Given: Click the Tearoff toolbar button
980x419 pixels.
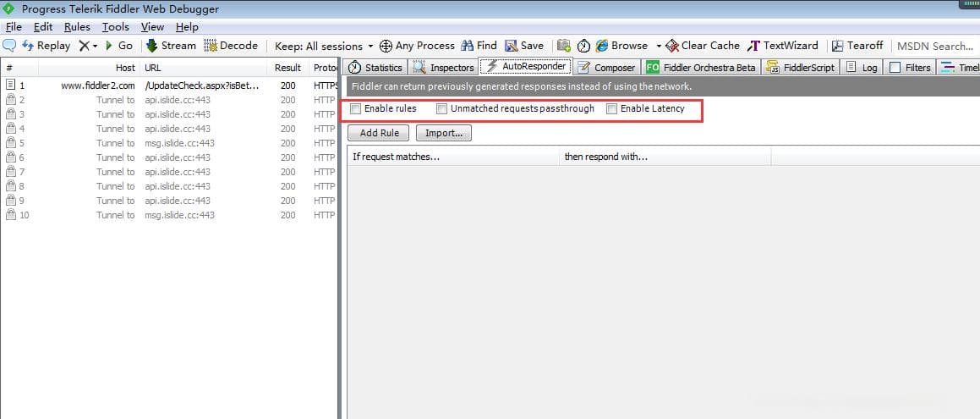Looking at the screenshot, I should [857, 45].
